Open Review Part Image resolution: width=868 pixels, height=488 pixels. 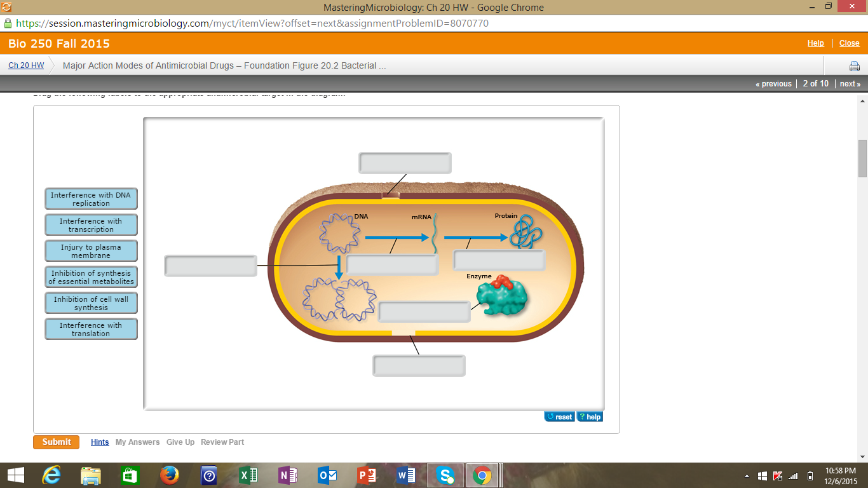(x=222, y=442)
